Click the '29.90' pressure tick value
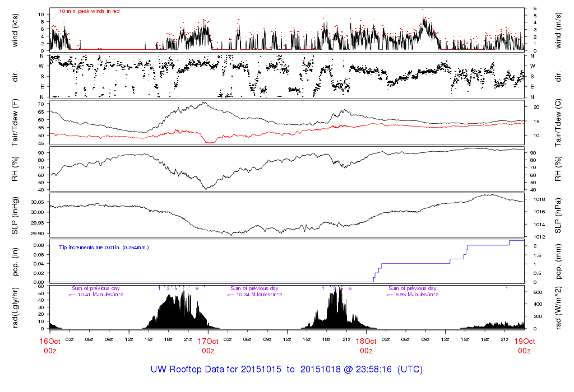574x392 pixels. [x=38, y=234]
